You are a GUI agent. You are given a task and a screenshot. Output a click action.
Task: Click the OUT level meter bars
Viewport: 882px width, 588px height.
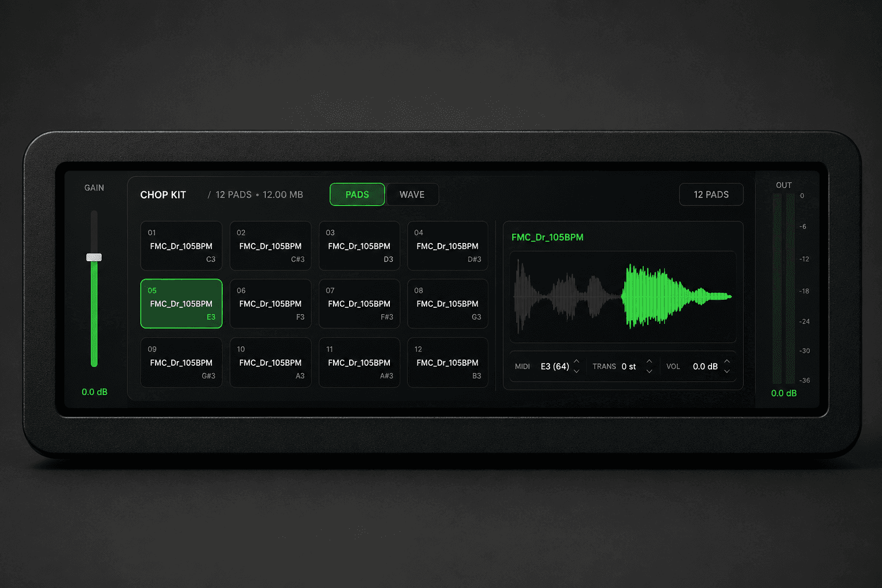point(784,289)
